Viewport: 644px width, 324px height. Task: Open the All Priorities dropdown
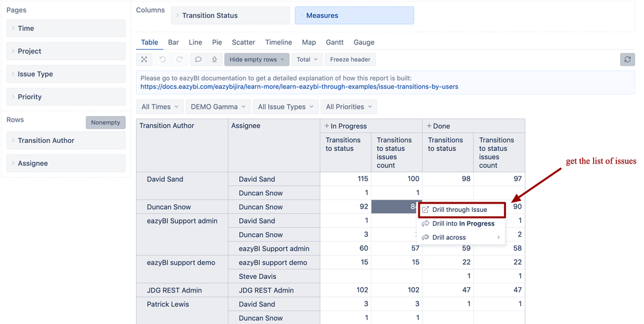pos(349,107)
